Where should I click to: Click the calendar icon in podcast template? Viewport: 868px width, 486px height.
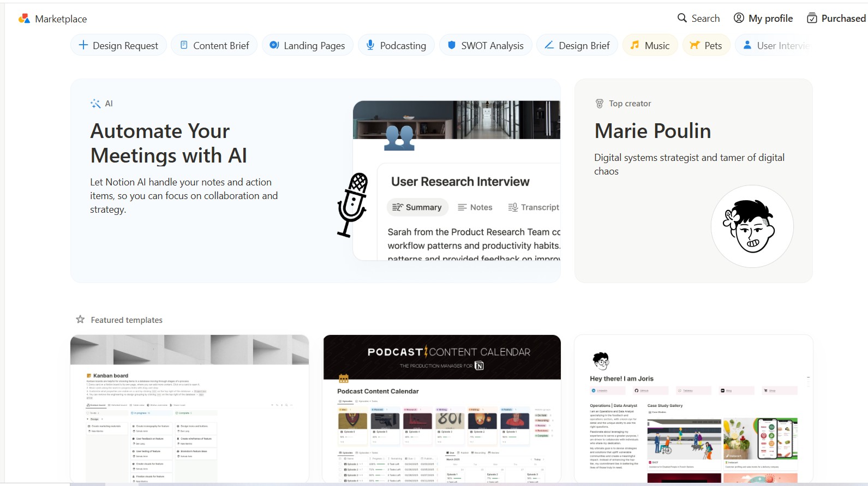point(344,378)
